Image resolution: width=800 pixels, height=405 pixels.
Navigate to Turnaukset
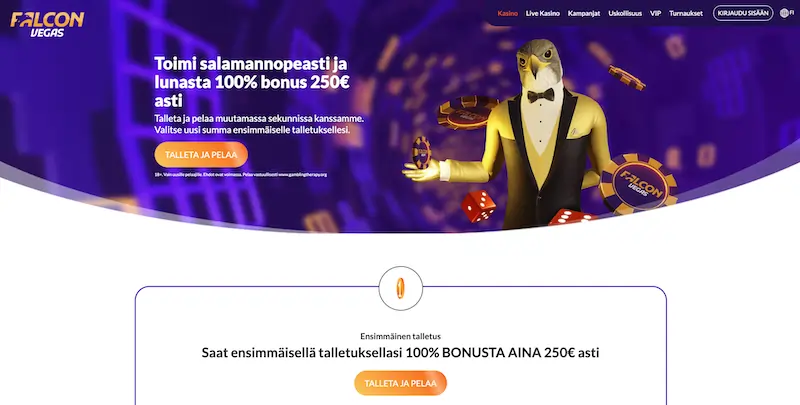click(686, 13)
